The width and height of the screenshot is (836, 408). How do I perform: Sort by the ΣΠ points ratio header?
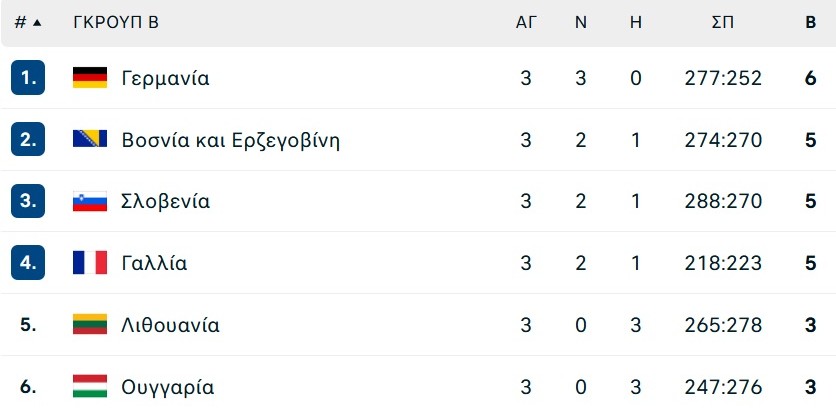click(723, 22)
